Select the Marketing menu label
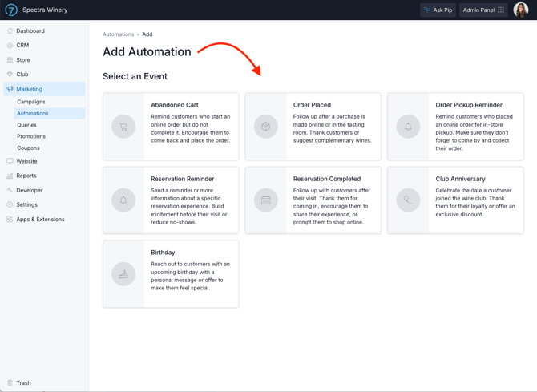Viewport: 537px width, 392px height. click(x=30, y=89)
